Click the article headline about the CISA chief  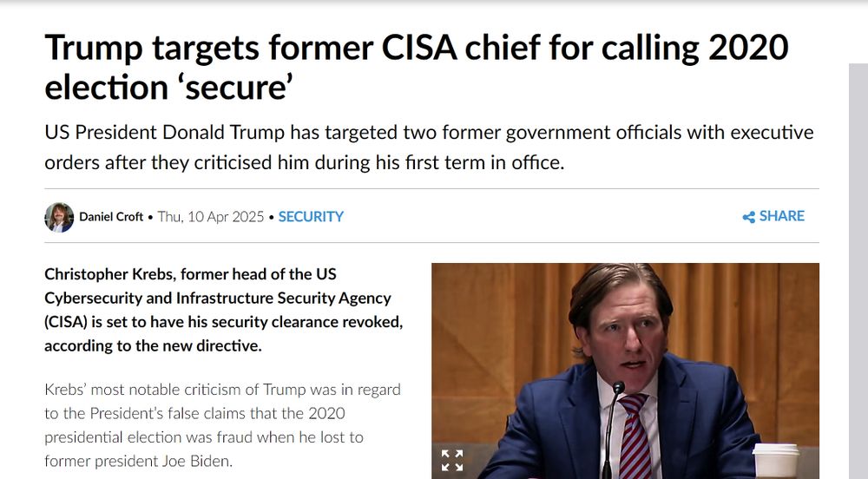[x=417, y=67]
